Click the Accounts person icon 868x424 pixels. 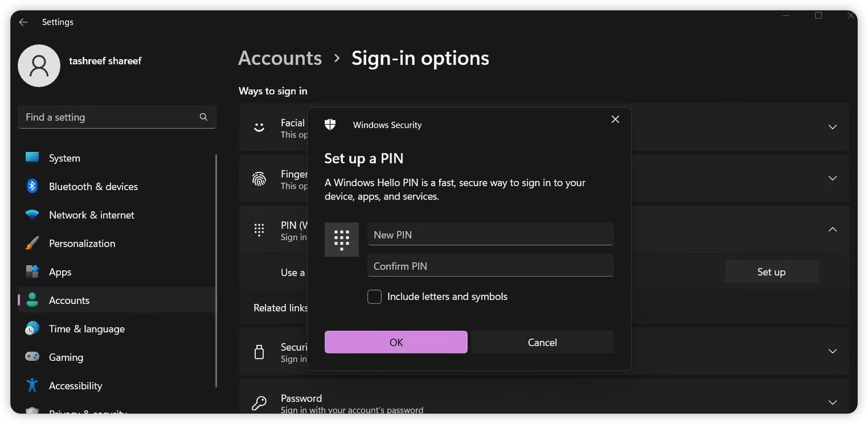(x=32, y=300)
